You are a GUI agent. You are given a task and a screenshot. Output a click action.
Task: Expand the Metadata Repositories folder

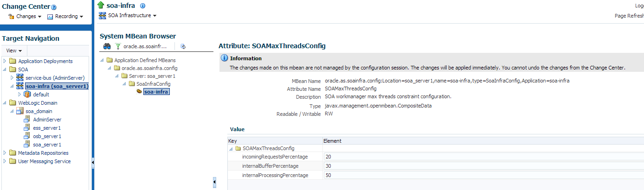(x=4, y=153)
